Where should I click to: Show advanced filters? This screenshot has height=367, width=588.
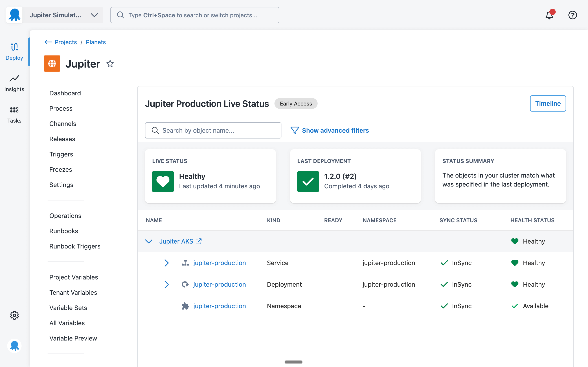coord(335,130)
